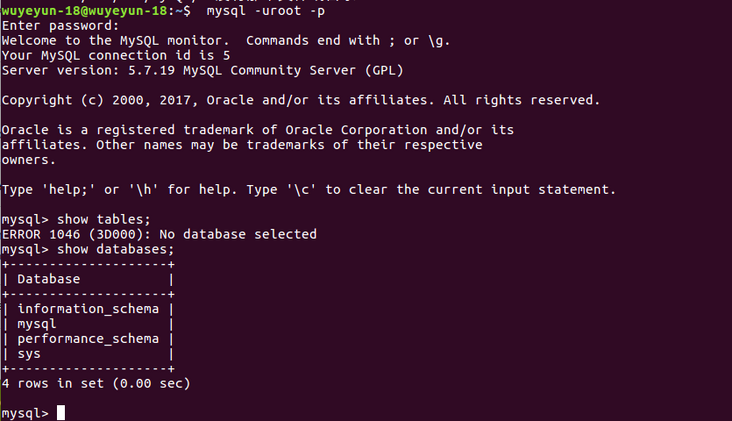Select the performance_schema database row
The width and height of the screenshot is (732, 421).
88,339
